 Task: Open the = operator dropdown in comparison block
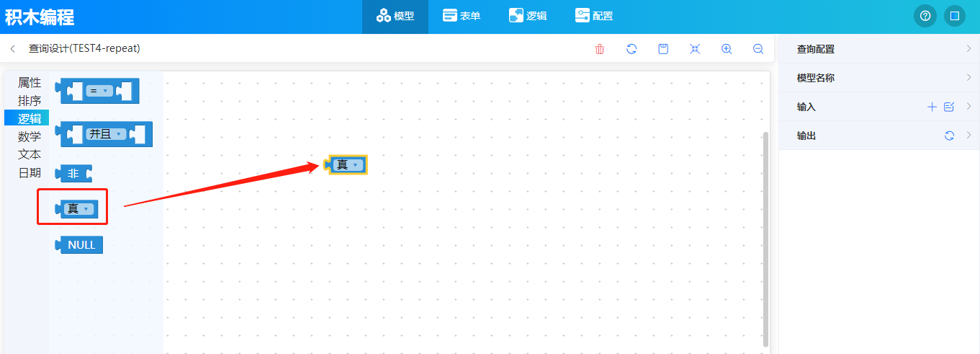click(99, 91)
